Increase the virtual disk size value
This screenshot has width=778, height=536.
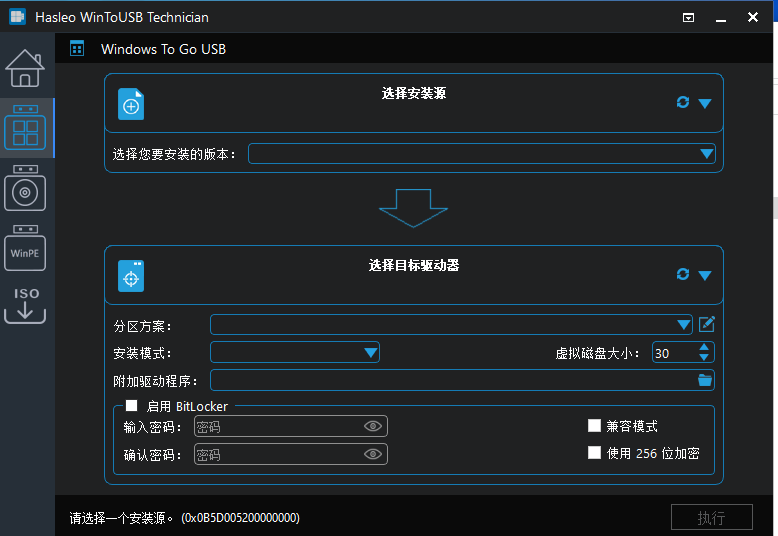[x=704, y=347]
